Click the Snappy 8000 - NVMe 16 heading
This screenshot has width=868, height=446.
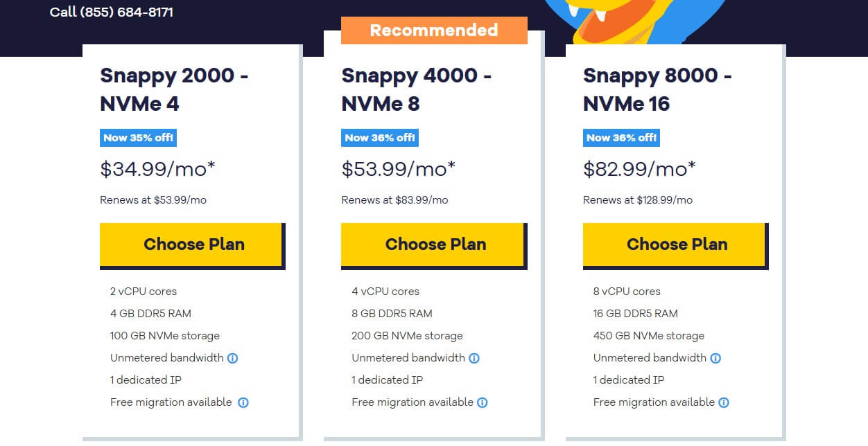coord(657,89)
